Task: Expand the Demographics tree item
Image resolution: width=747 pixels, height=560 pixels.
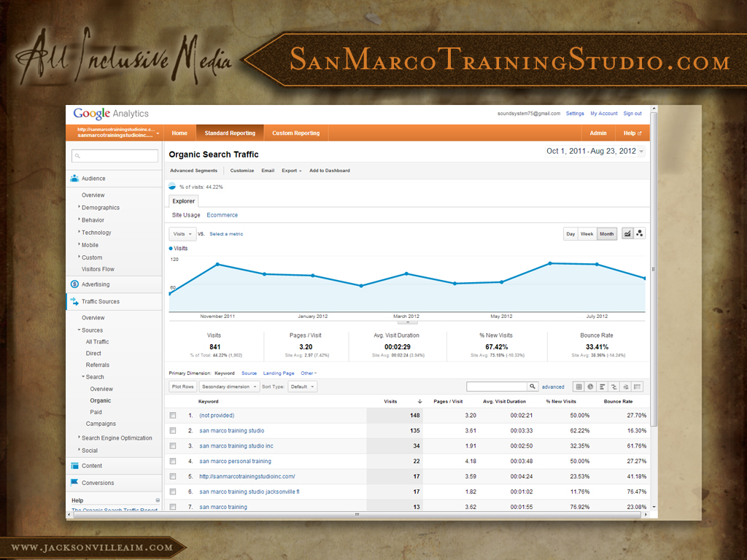Action: pyautogui.click(x=100, y=207)
